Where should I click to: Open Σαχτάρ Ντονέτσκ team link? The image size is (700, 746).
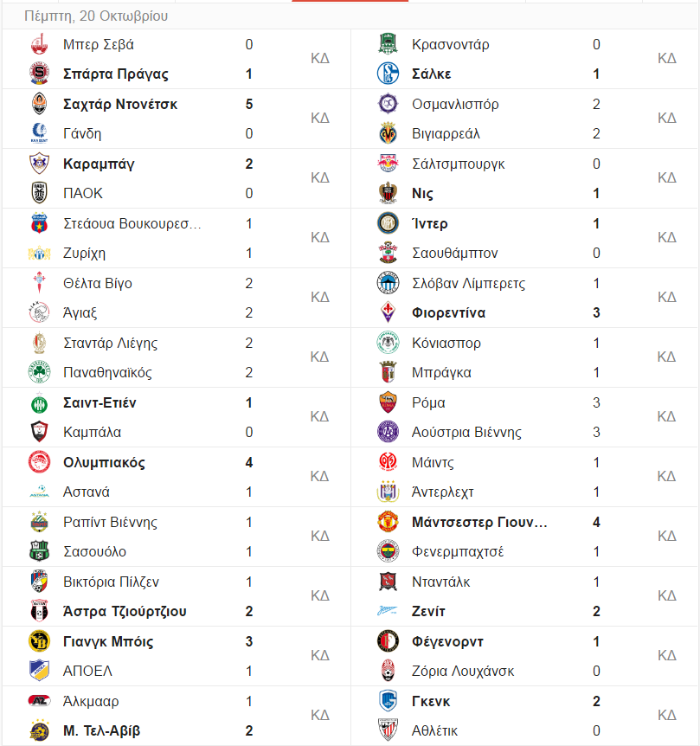click(120, 104)
